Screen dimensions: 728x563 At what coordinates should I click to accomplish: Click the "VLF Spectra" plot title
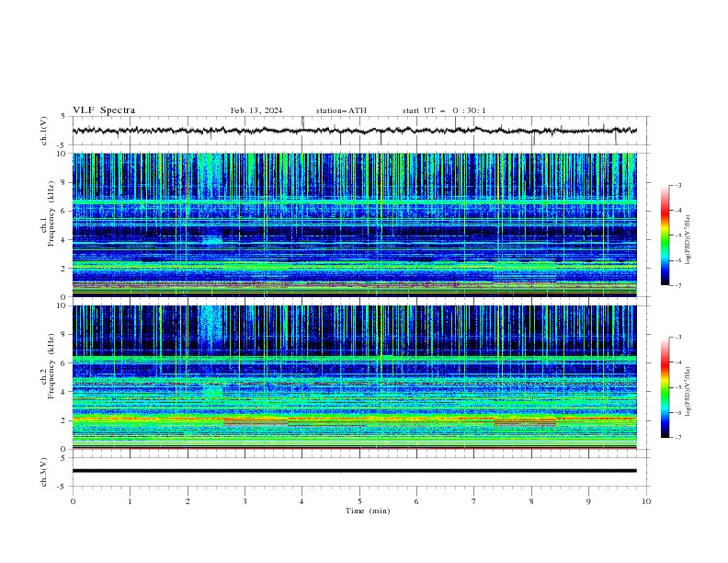(104, 110)
